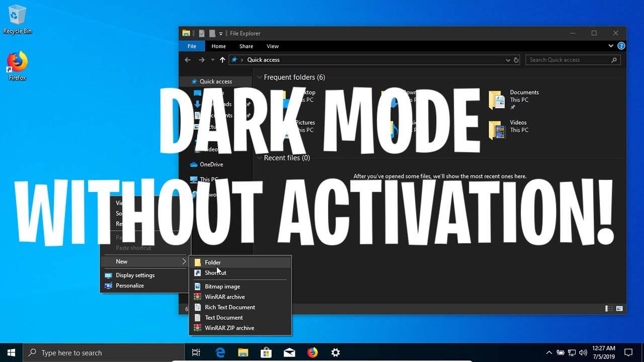The height and width of the screenshot is (362, 644).
Task: Select OneDrive in navigation pane
Action: click(211, 164)
